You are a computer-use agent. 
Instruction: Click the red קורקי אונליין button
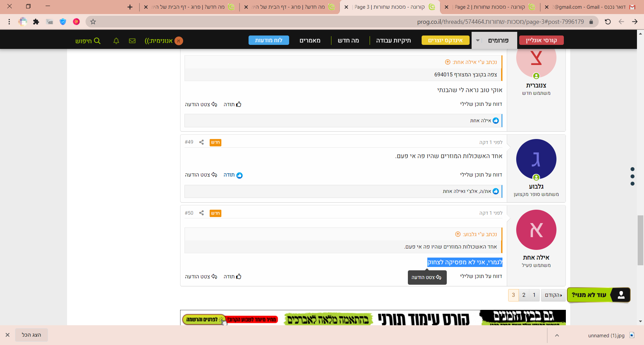click(x=541, y=40)
